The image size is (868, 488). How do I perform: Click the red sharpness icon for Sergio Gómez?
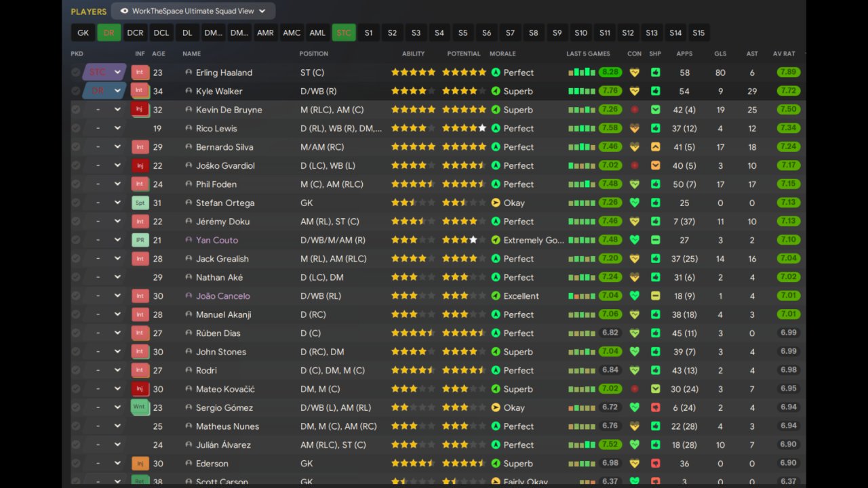coord(656,407)
